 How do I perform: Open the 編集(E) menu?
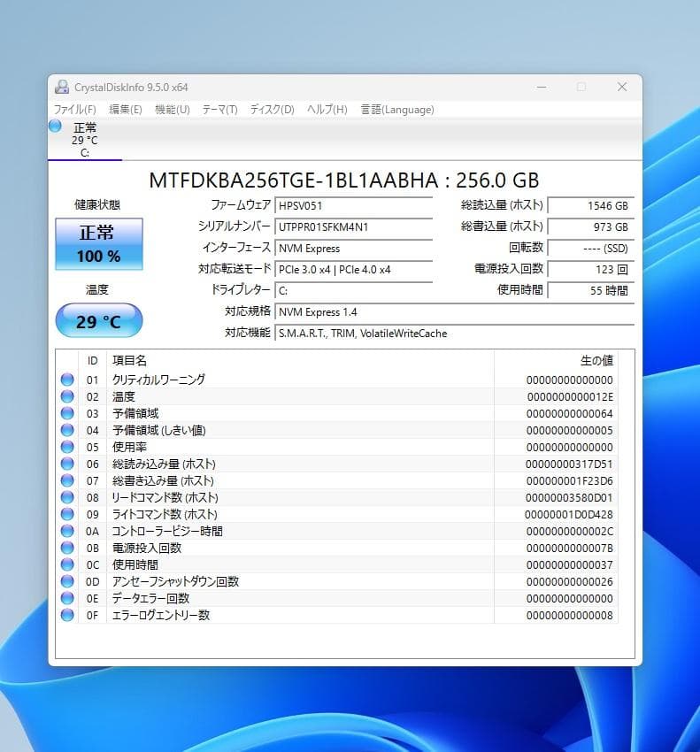[x=126, y=110]
